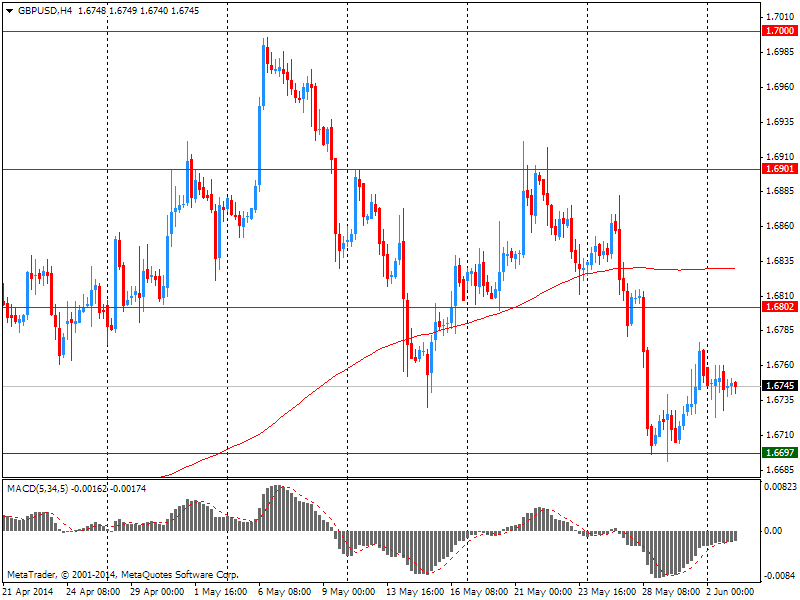Click the 1 May 16:00 time label

click(x=221, y=592)
